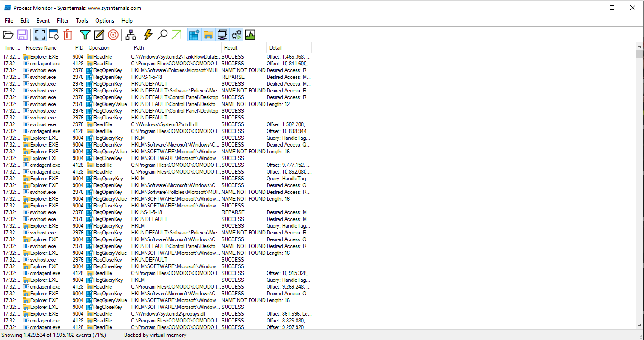Pick the Include Process From Window target icon
Screen dimensions: 644x340
pos(113,35)
